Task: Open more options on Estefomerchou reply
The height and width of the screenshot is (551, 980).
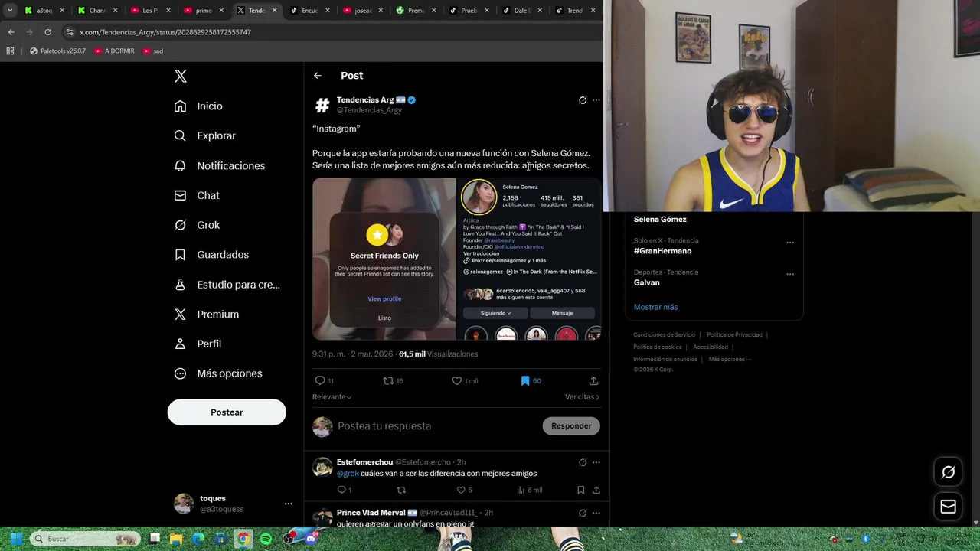Action: tap(596, 462)
